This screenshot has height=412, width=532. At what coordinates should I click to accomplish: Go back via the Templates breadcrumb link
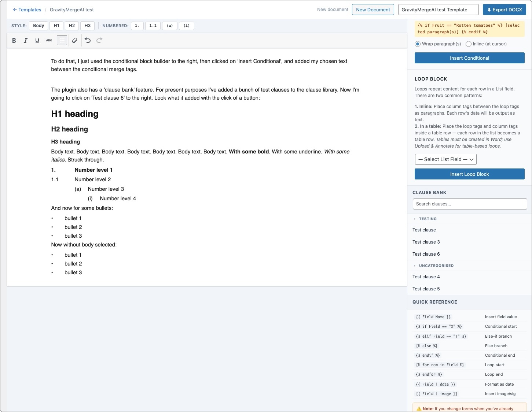pyautogui.click(x=27, y=10)
